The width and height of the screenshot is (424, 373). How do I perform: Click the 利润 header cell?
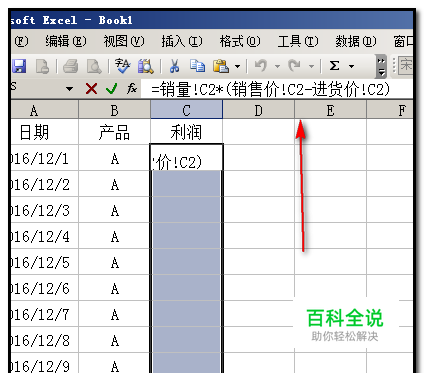(x=186, y=132)
